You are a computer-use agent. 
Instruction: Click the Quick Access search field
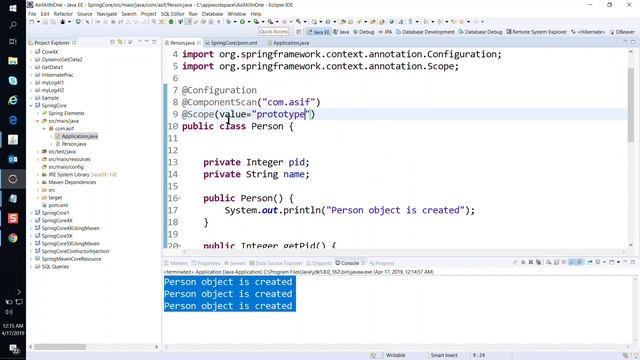coord(274,31)
